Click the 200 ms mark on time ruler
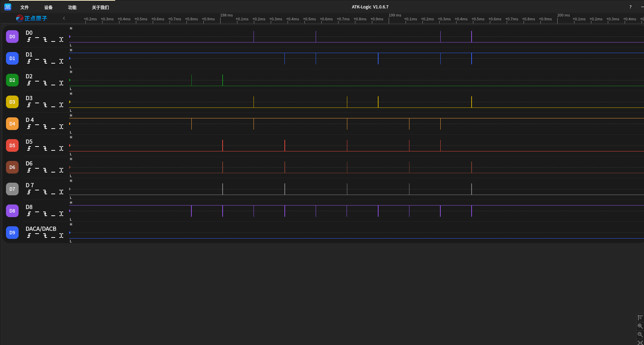 click(563, 15)
